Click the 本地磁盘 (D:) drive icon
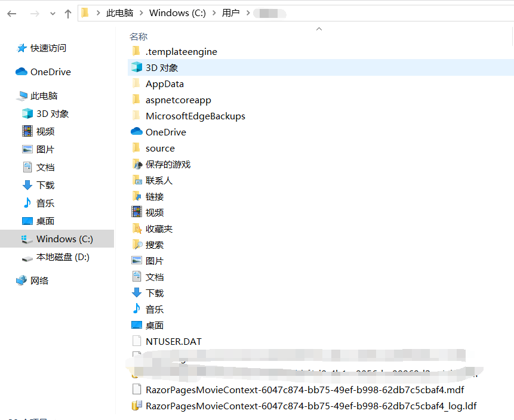The width and height of the screenshot is (514, 420). [x=27, y=259]
